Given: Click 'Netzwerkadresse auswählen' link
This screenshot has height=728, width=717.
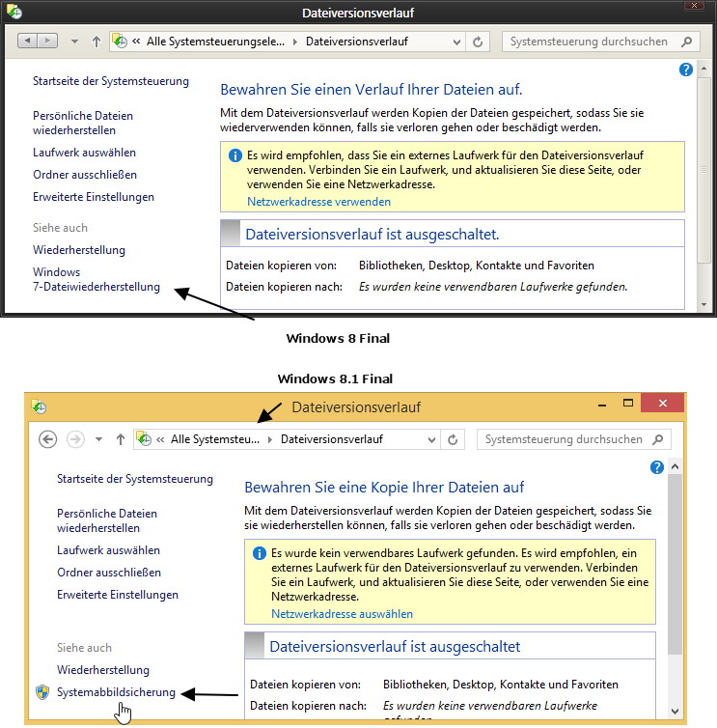Looking at the screenshot, I should point(342,614).
